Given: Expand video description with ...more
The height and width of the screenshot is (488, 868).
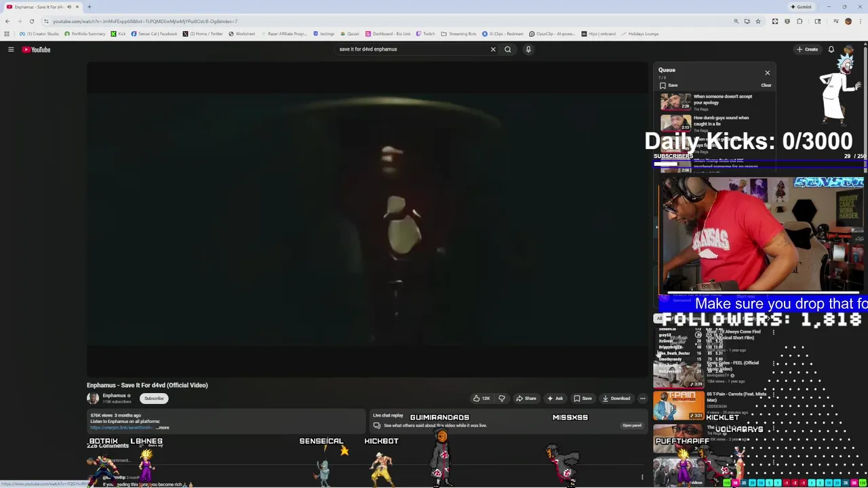Looking at the screenshot, I should (x=162, y=428).
